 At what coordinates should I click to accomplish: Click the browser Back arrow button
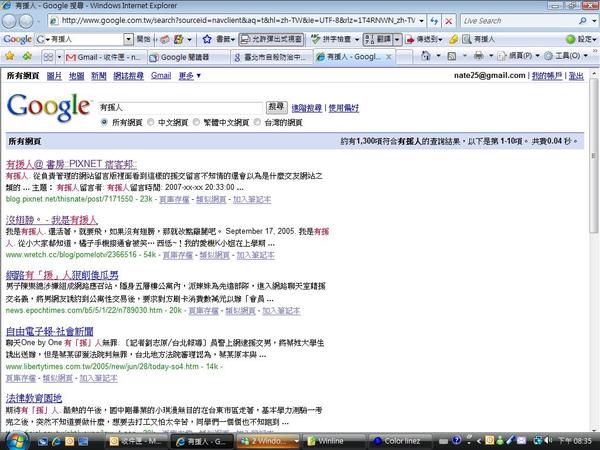tap(9, 21)
